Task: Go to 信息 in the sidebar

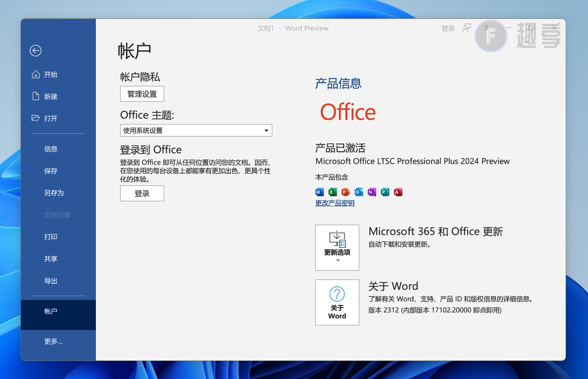Action: pyautogui.click(x=58, y=149)
